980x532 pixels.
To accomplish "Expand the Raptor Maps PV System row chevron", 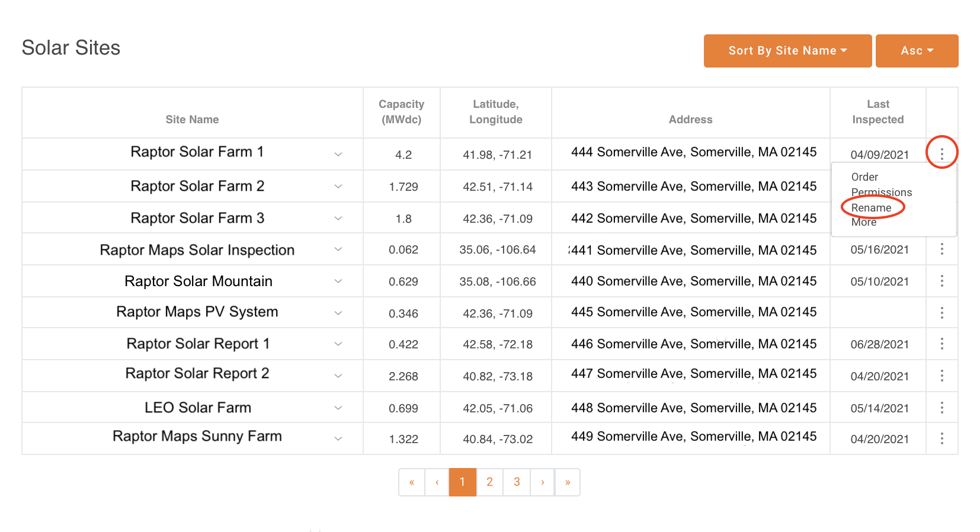I will pos(338,313).
